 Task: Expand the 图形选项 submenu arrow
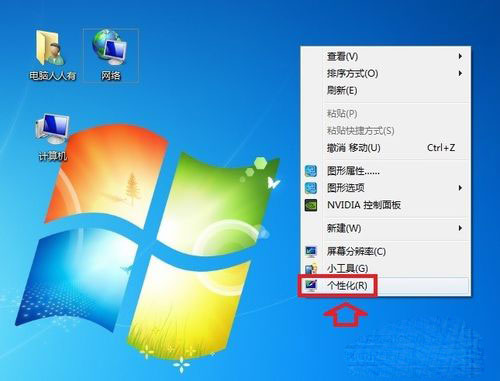[460, 188]
